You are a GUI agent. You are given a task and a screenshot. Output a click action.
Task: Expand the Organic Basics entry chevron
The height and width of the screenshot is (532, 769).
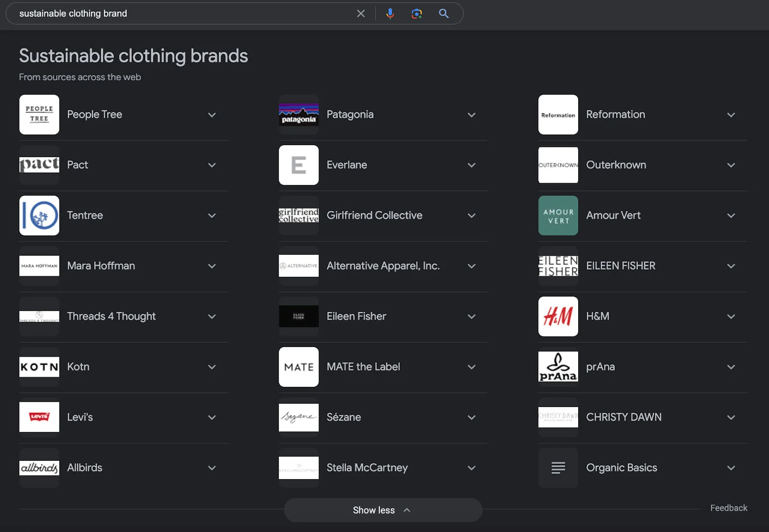pyautogui.click(x=731, y=468)
